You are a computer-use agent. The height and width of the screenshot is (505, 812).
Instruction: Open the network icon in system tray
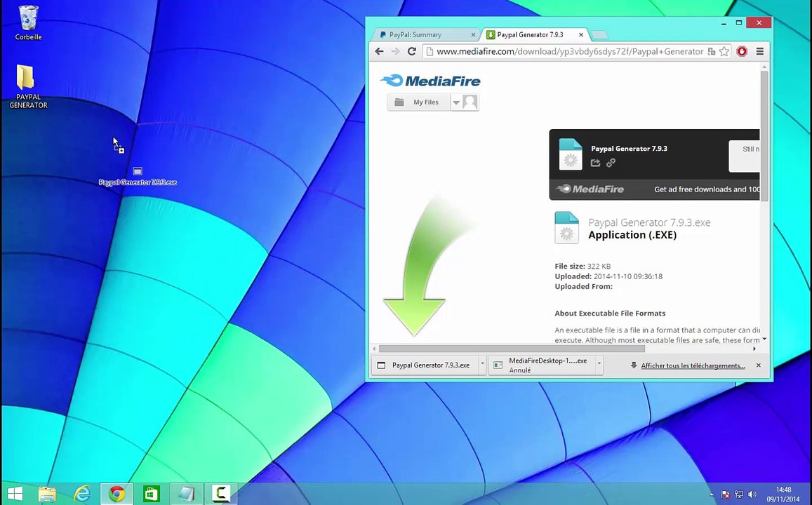[739, 494]
